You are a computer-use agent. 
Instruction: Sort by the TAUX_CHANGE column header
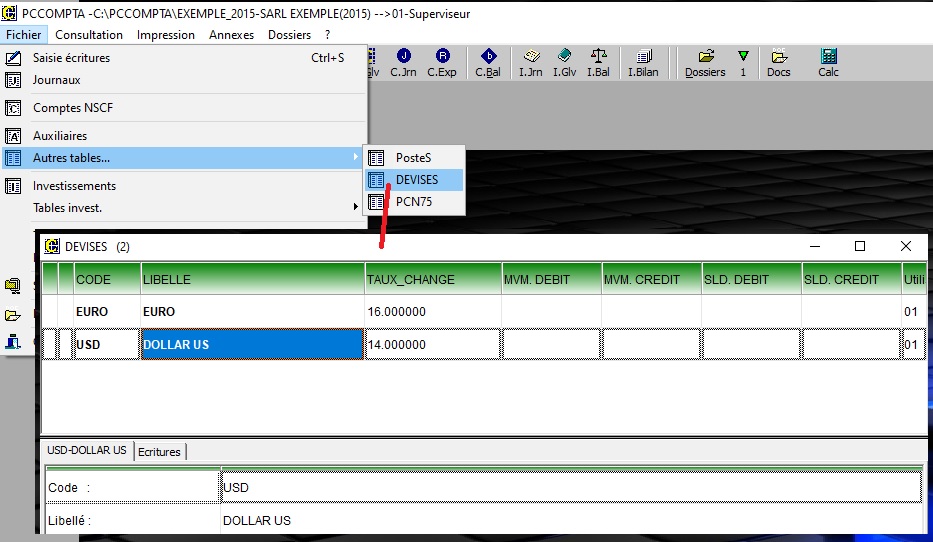pos(432,279)
